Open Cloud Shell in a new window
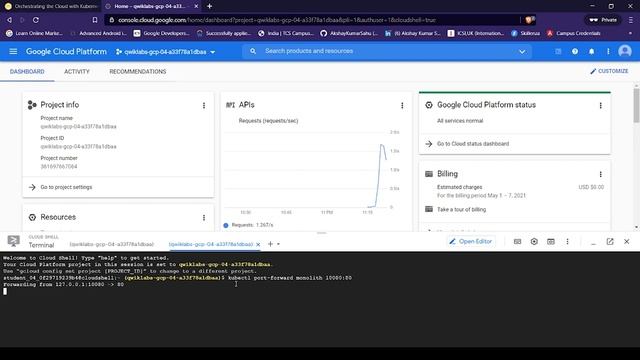The image size is (640, 360). point(610,242)
